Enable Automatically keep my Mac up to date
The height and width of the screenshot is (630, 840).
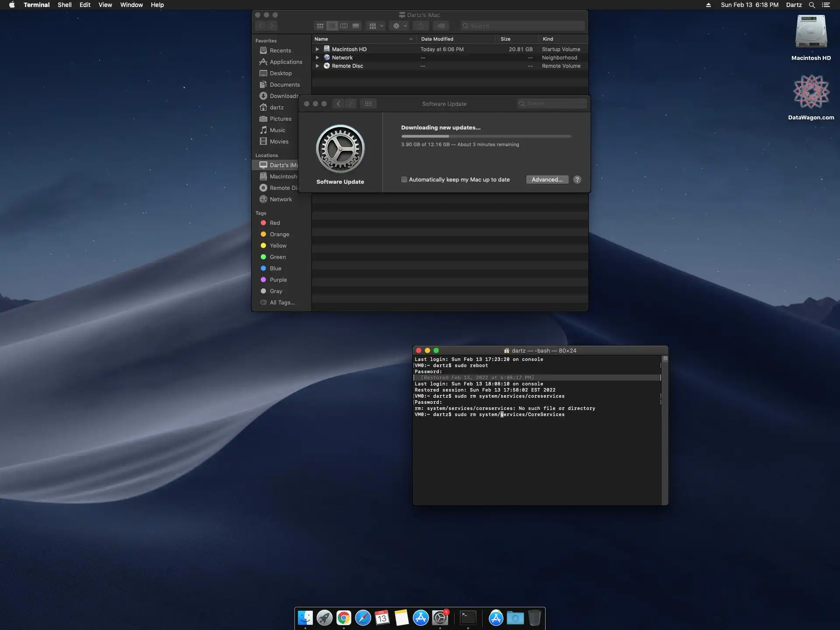point(404,179)
